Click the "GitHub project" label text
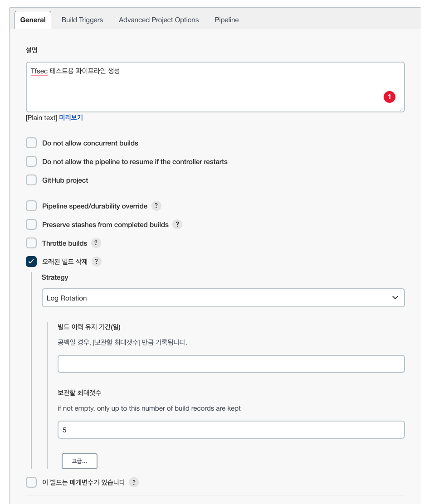439x504 pixels. coord(65,180)
